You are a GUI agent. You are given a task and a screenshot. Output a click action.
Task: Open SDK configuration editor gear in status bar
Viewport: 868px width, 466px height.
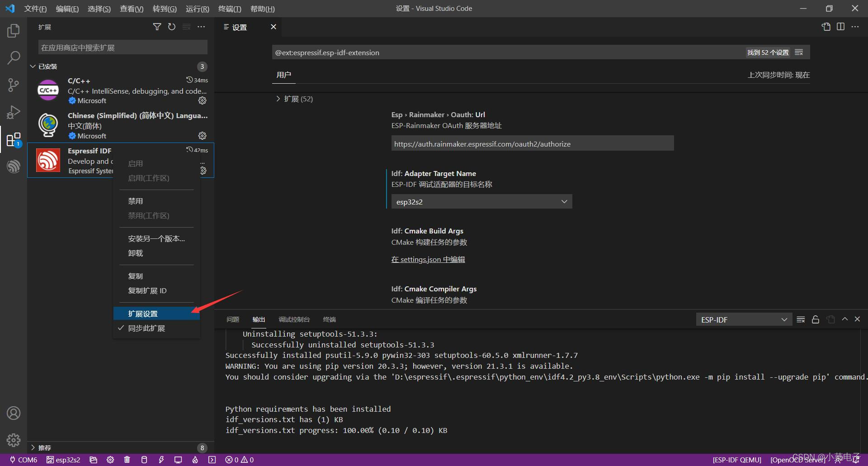click(x=110, y=460)
